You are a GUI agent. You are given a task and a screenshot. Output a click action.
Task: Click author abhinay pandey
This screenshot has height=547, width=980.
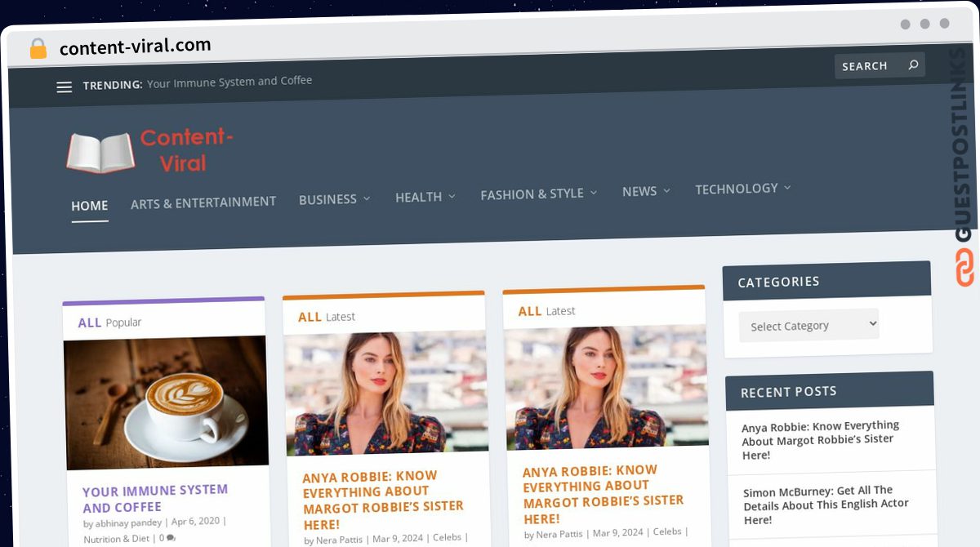point(128,523)
